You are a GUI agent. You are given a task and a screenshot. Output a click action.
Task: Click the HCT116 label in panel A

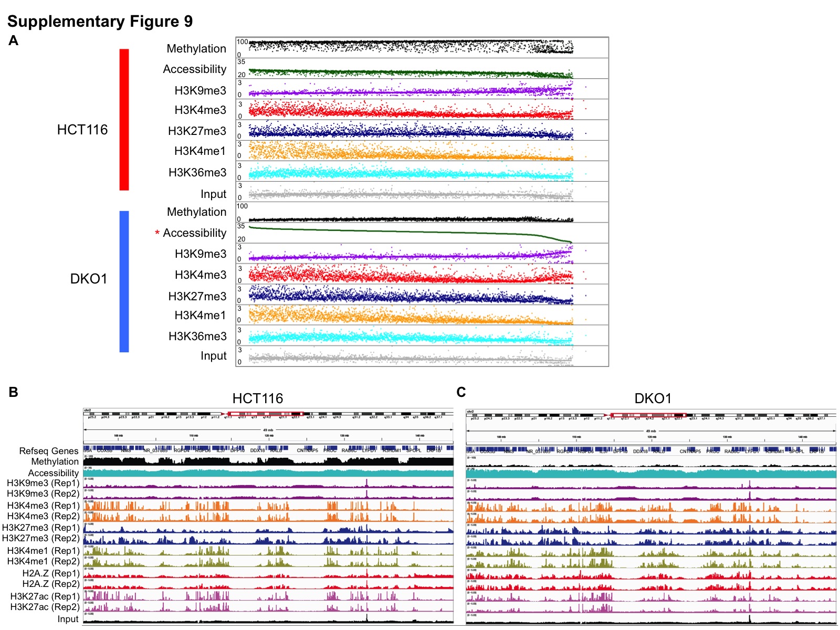click(x=82, y=130)
